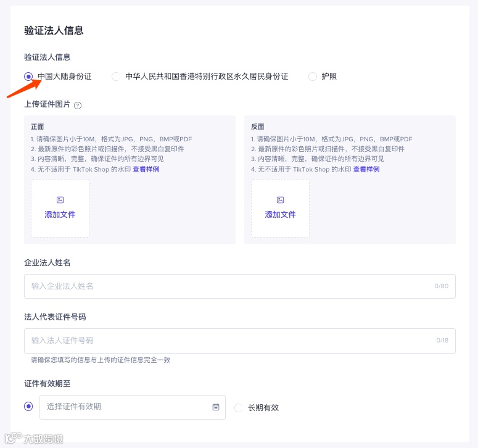
Task: Select the 中国大陆身份证 radio option
Action: [x=28, y=77]
